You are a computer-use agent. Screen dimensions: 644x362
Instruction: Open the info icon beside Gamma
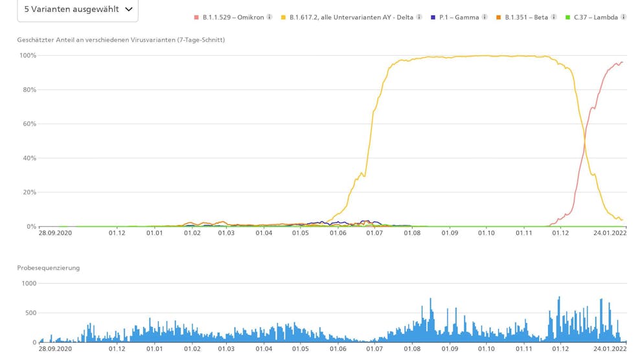(485, 17)
